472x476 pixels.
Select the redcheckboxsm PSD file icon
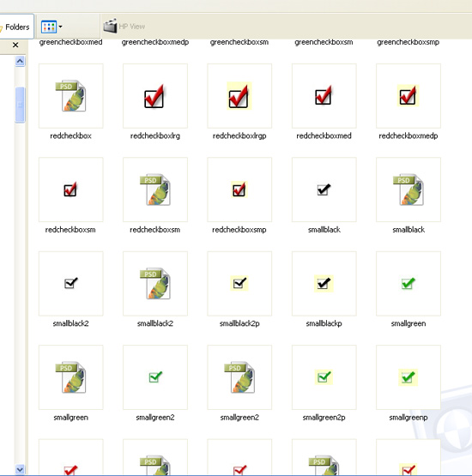click(155, 190)
